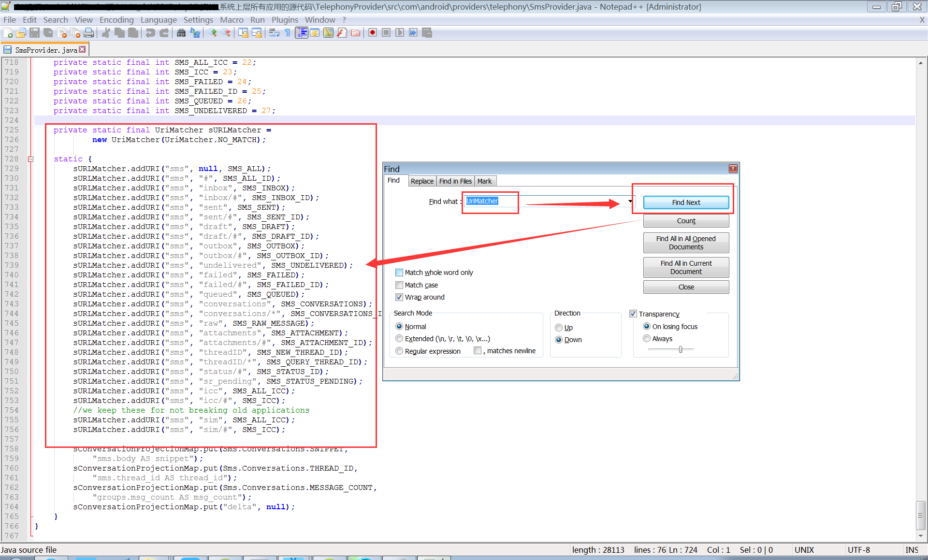
Task: Click Find All in Current Document
Action: coord(686,267)
